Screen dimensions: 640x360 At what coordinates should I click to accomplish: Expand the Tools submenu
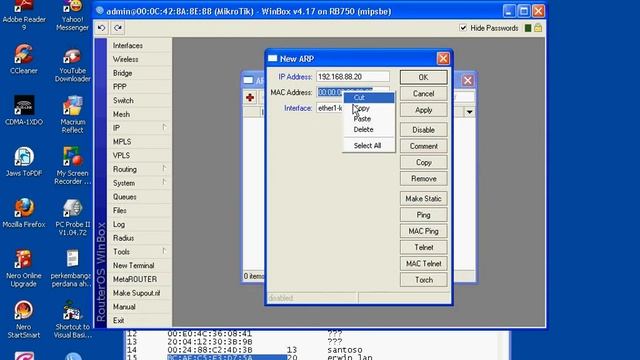click(x=164, y=251)
